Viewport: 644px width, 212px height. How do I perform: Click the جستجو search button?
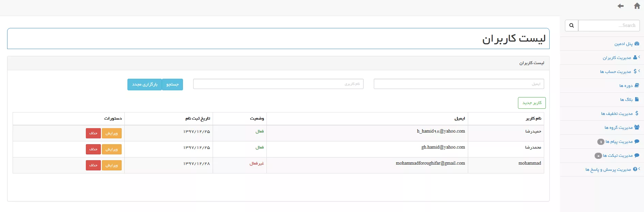[x=172, y=85]
